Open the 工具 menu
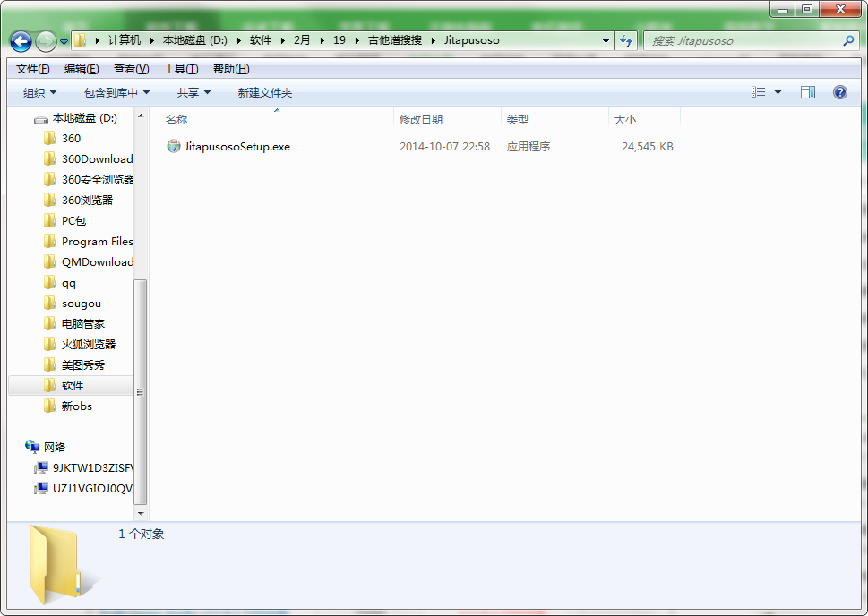868x616 pixels. 180,68
